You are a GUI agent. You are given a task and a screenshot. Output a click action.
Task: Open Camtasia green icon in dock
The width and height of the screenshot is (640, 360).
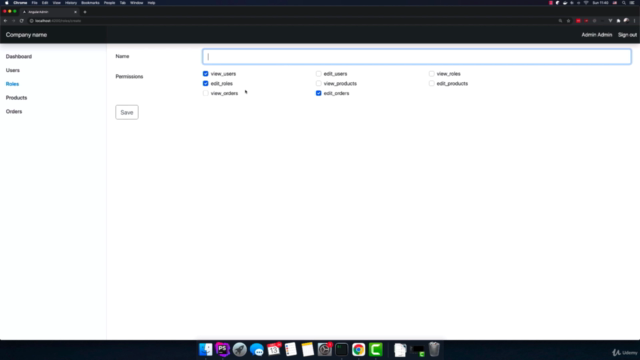tap(376, 350)
